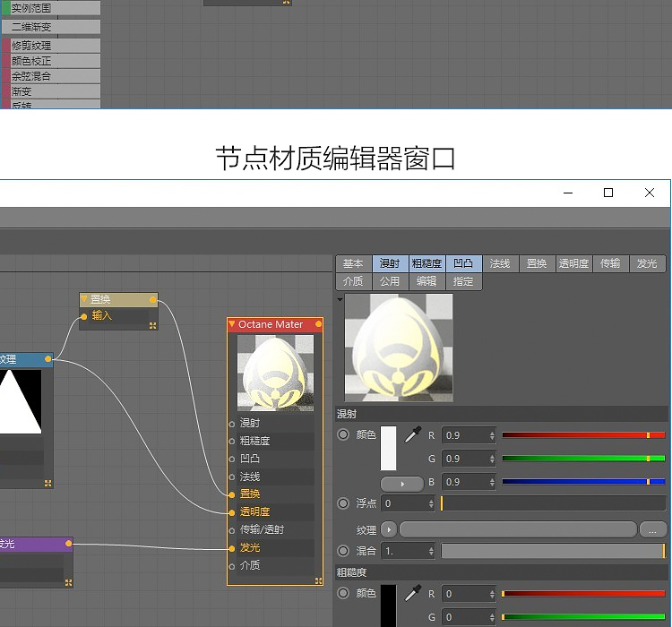This screenshot has height=627, width=672.
Task: Click the large material preview thumbnail
Action: click(399, 348)
